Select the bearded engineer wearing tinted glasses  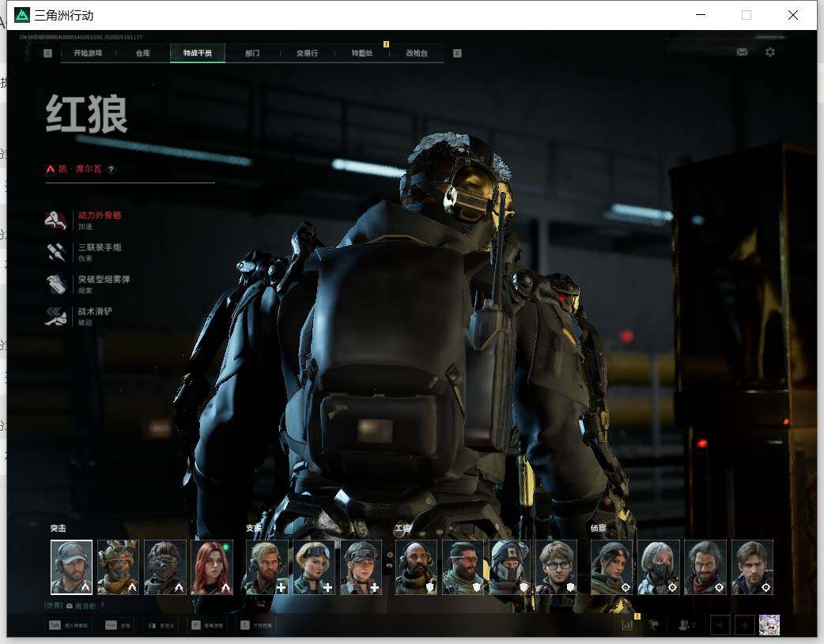(x=463, y=567)
